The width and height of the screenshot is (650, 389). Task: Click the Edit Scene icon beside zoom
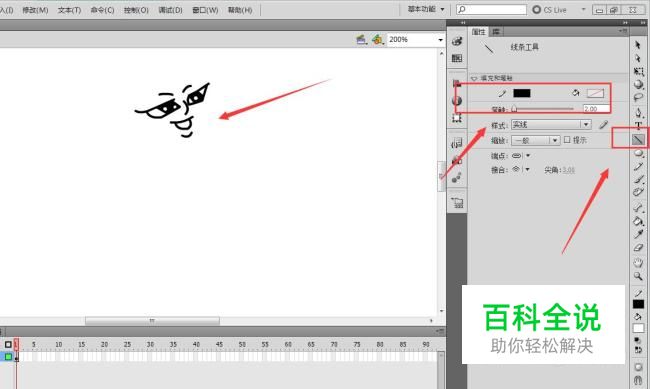click(361, 39)
